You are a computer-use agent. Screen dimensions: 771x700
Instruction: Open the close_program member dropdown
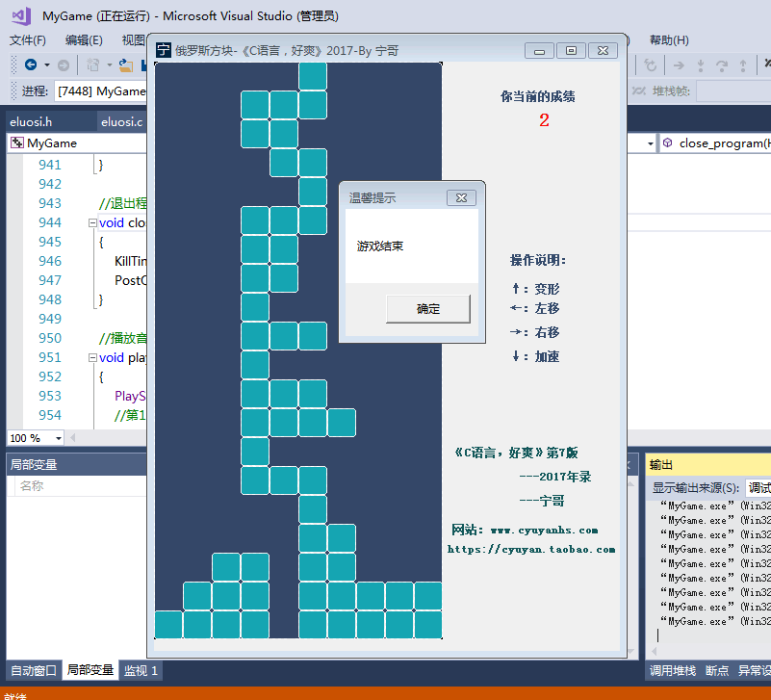coord(716,143)
